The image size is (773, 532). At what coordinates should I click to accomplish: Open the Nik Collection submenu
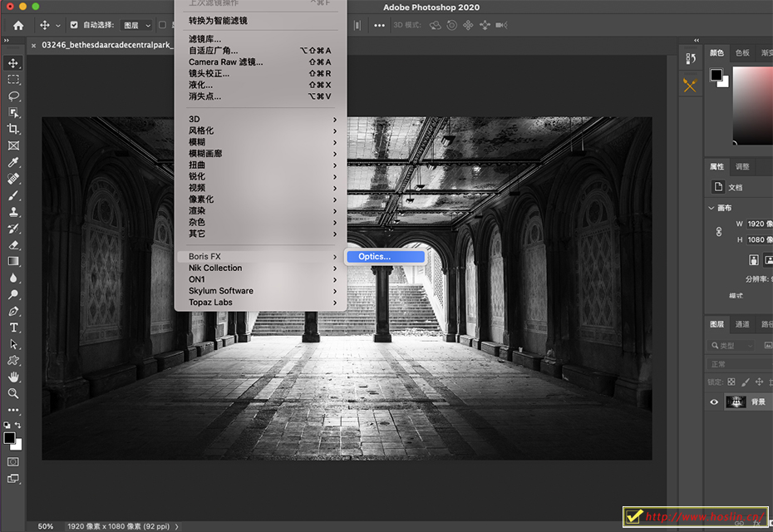coord(262,268)
